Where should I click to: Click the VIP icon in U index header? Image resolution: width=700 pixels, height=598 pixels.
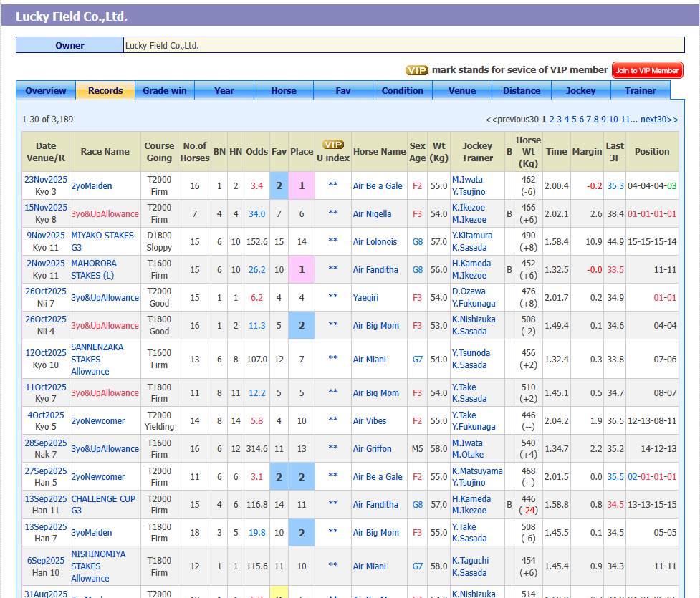coord(333,145)
